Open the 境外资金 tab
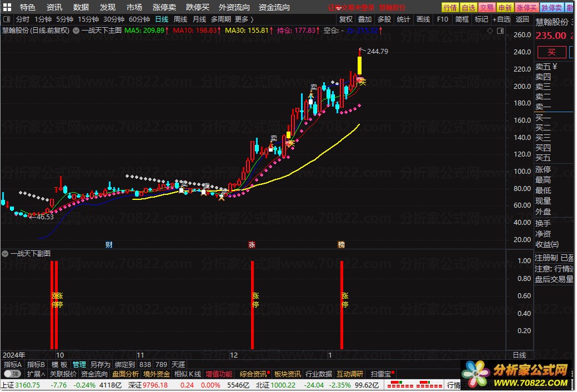 click(157, 374)
